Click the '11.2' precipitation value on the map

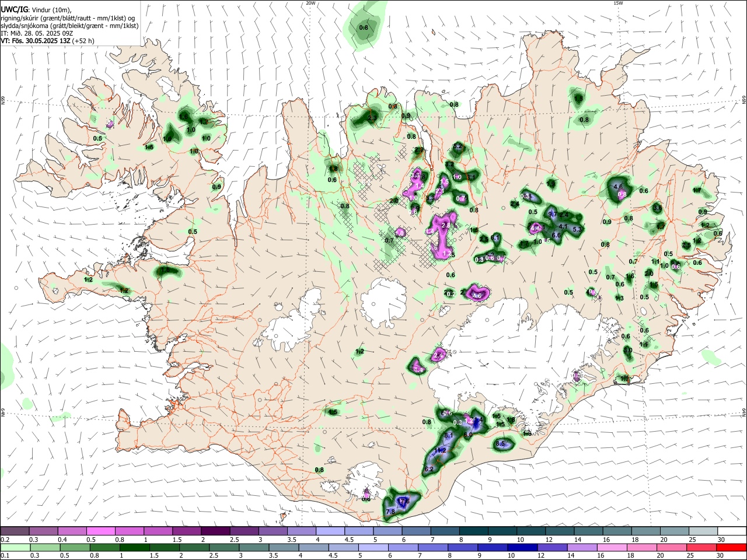[441, 450]
